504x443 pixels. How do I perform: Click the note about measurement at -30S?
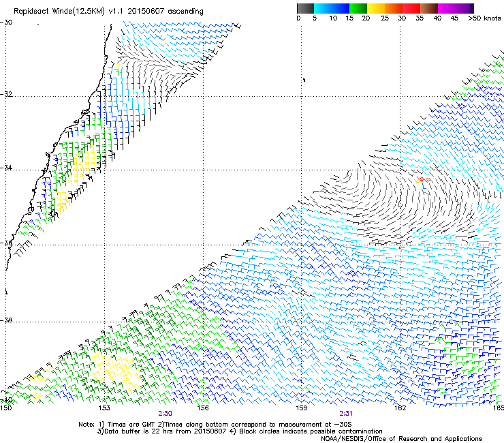pyautogui.click(x=255, y=425)
